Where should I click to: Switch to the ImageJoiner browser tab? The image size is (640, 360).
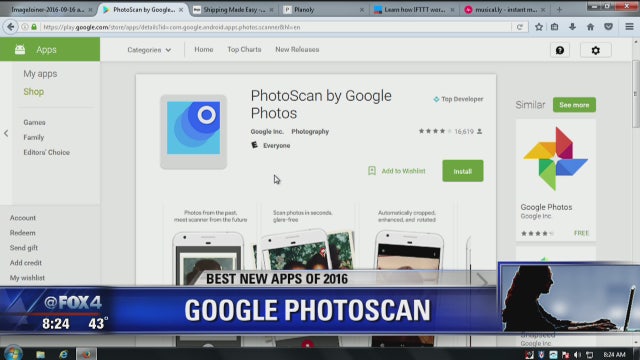click(48, 9)
